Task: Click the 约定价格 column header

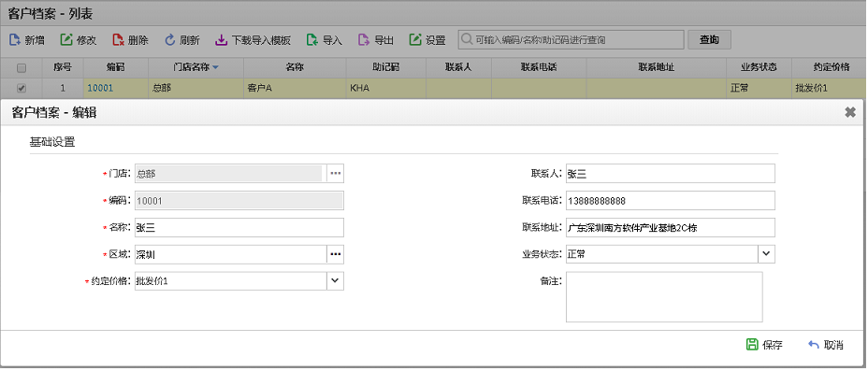Action: tap(830, 67)
